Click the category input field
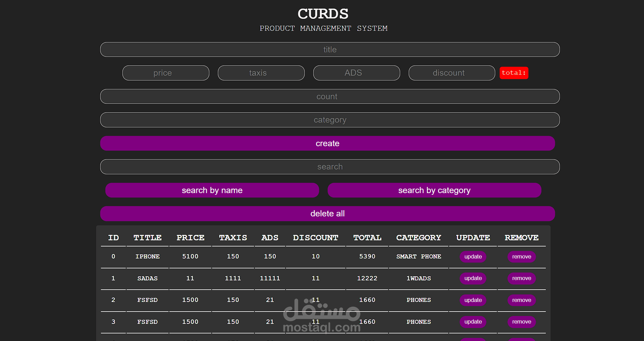 click(x=329, y=119)
